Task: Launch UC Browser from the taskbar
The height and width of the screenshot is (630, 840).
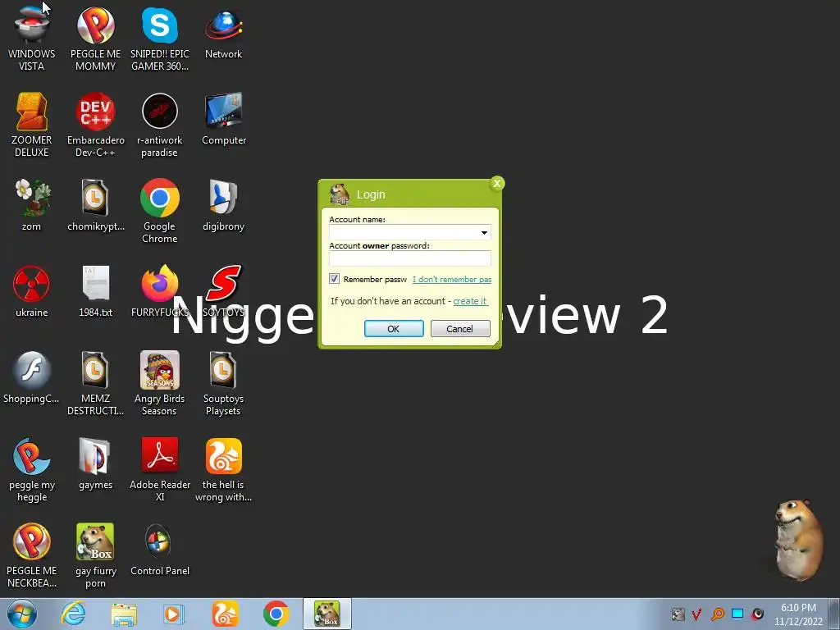Action: 225,614
